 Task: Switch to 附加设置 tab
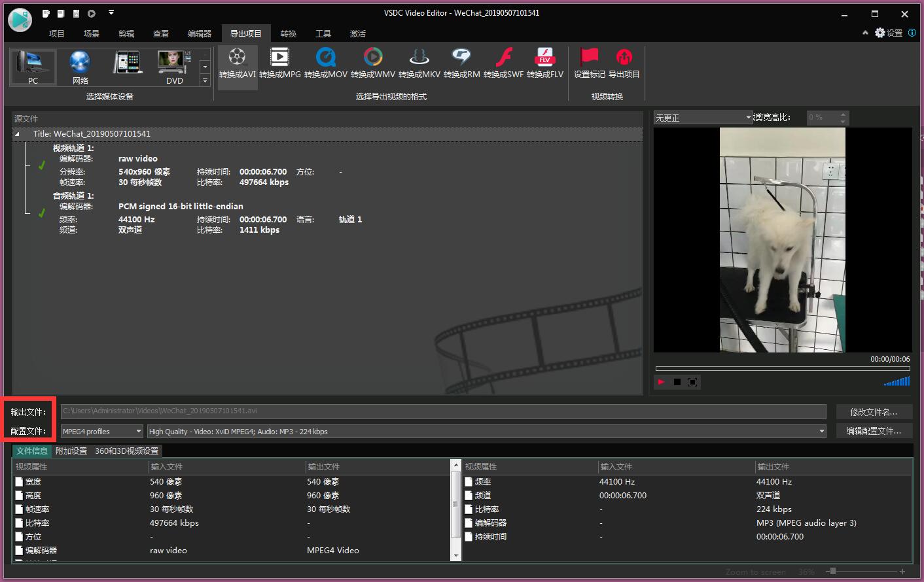point(71,451)
